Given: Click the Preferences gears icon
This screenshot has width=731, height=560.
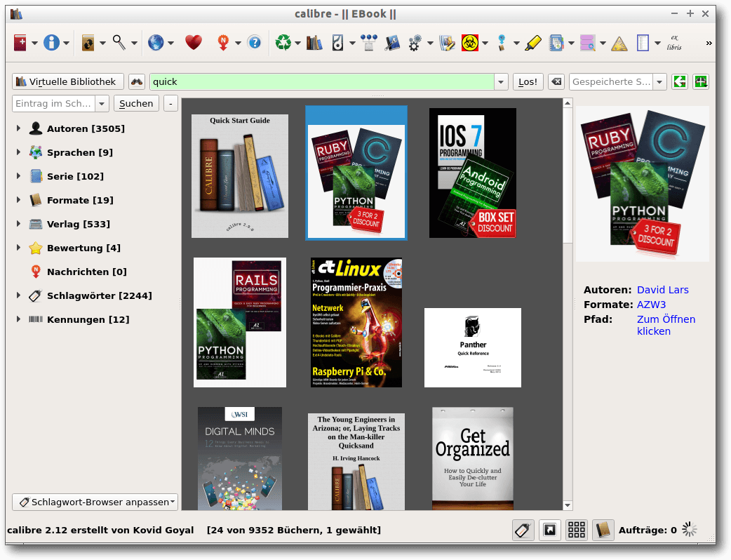Looking at the screenshot, I should click(x=415, y=43).
